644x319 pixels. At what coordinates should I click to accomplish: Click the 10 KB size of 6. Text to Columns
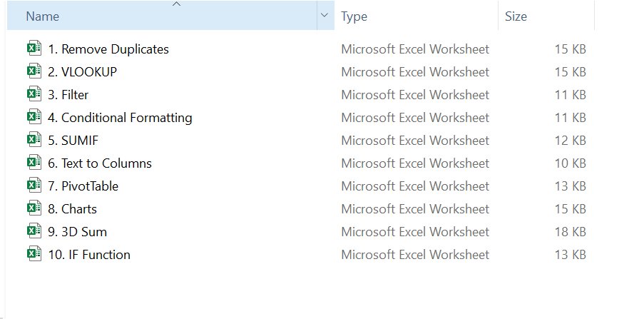570,163
